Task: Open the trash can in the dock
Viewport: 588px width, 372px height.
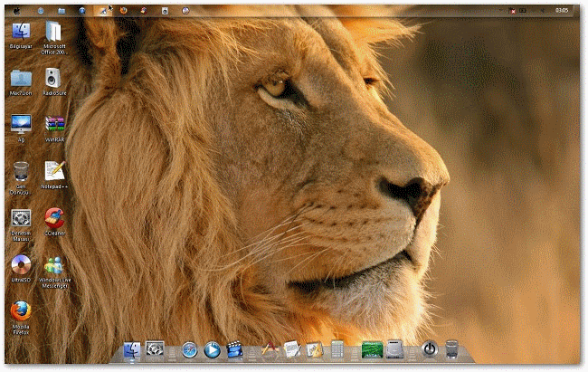Action: (452, 349)
